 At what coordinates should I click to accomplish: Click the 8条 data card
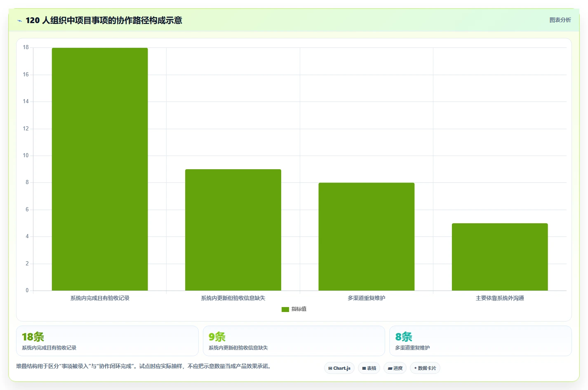point(480,341)
